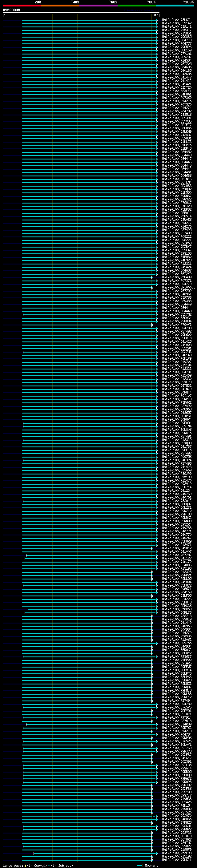Image resolution: width=197 pixels, height=868 pixels.
Task: Select the UniRef100_O80388 label
Action: pyautogui.click(x=177, y=301)
